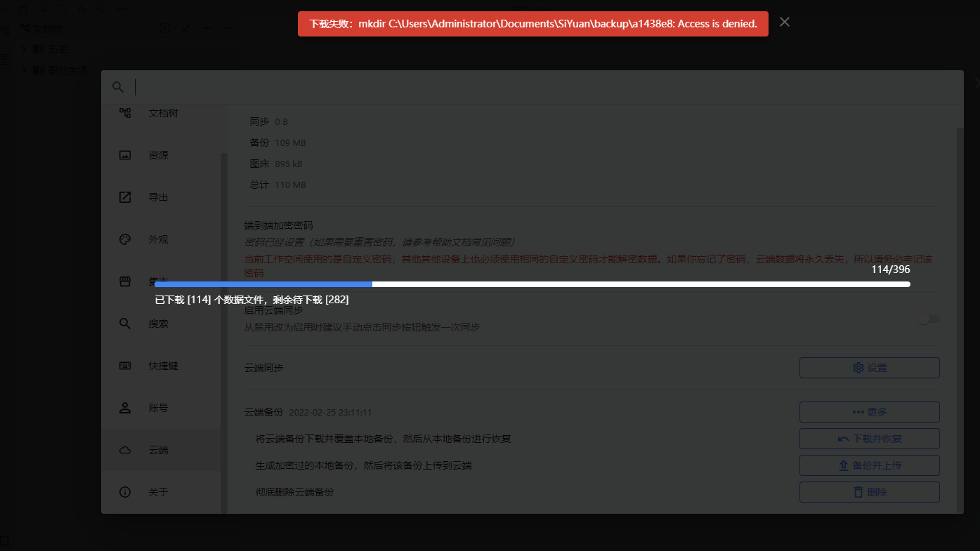Trigger the sync icon in top toolbar

(x=103, y=9)
